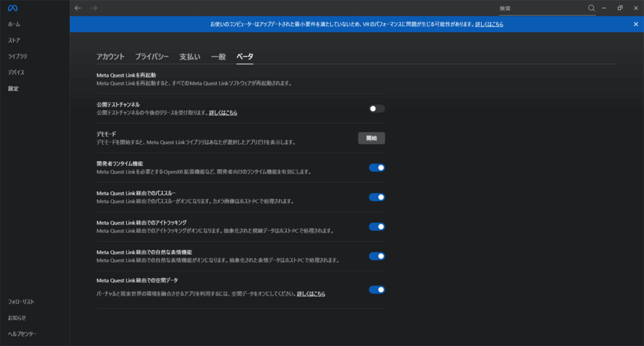Open お知らせ notifications
This screenshot has width=644, height=346.
tap(17, 318)
